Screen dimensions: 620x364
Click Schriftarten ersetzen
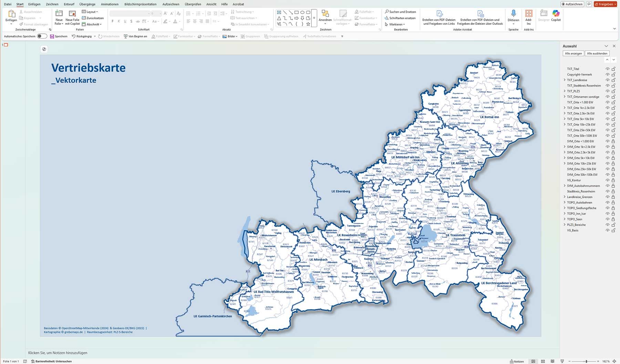click(400, 18)
